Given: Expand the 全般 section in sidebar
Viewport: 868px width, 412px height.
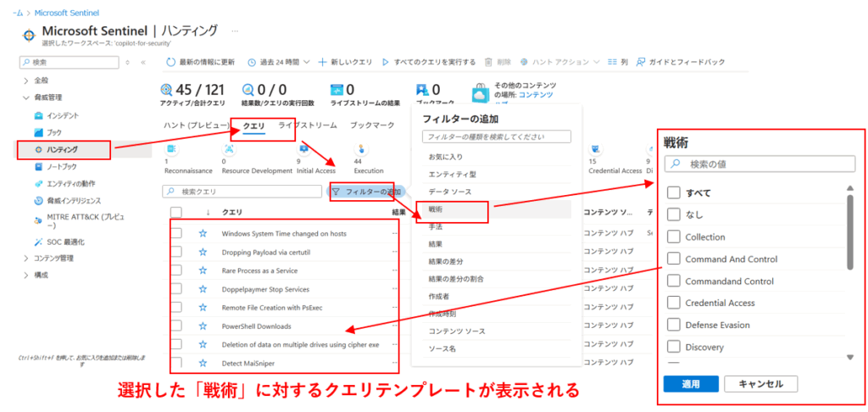Looking at the screenshot, I should click(x=25, y=81).
